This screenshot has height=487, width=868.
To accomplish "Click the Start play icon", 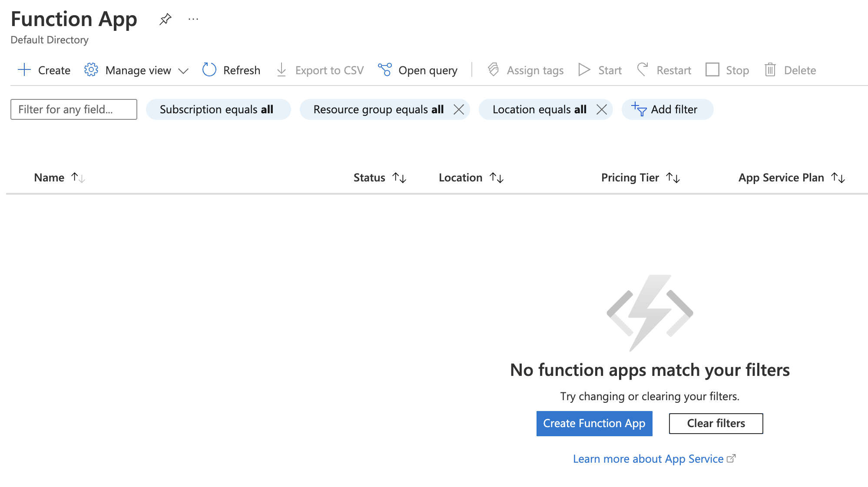I will point(584,70).
